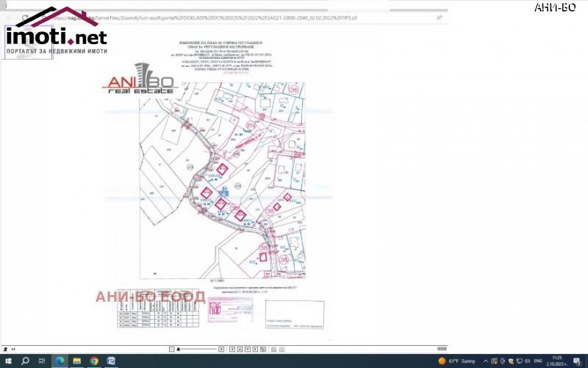Viewport: 588px width, 368px height.
Task: Open the Windows Start menu
Action: [x=8, y=361]
